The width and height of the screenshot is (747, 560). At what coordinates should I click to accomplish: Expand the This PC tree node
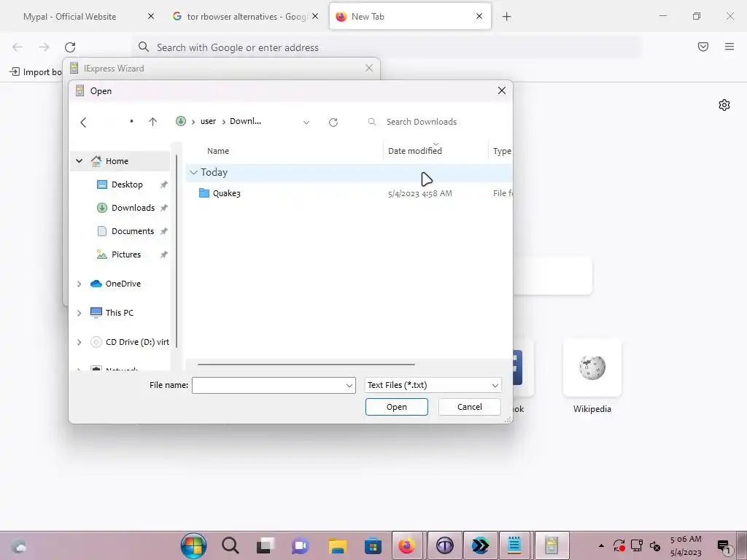[79, 313]
